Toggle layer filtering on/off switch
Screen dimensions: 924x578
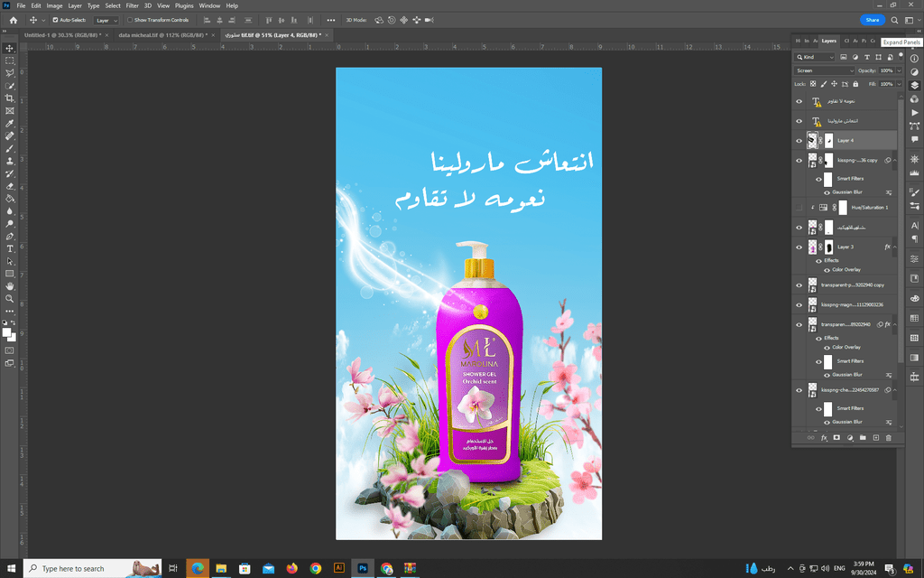901,55
